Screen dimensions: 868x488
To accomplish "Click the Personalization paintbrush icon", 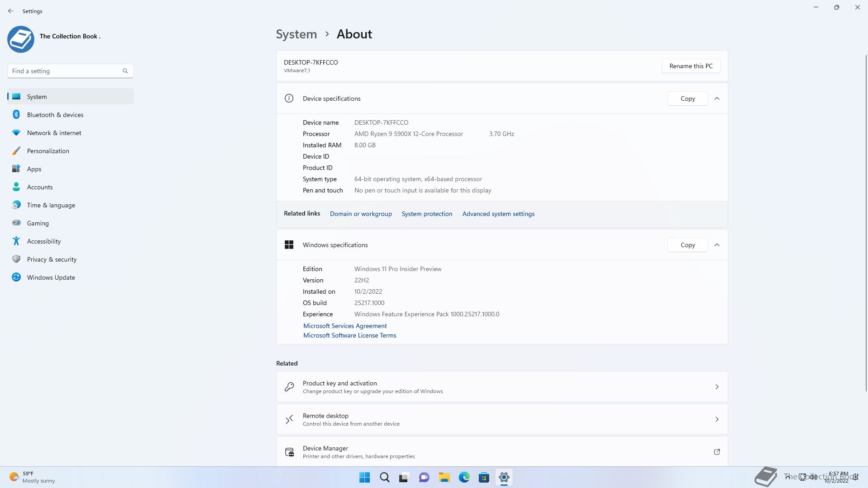I will pos(16,151).
